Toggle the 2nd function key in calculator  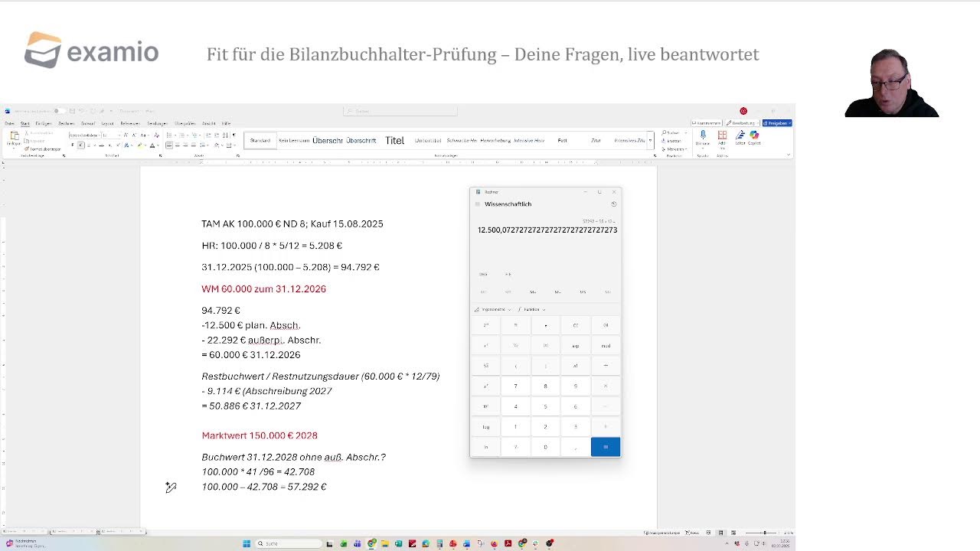[485, 325]
